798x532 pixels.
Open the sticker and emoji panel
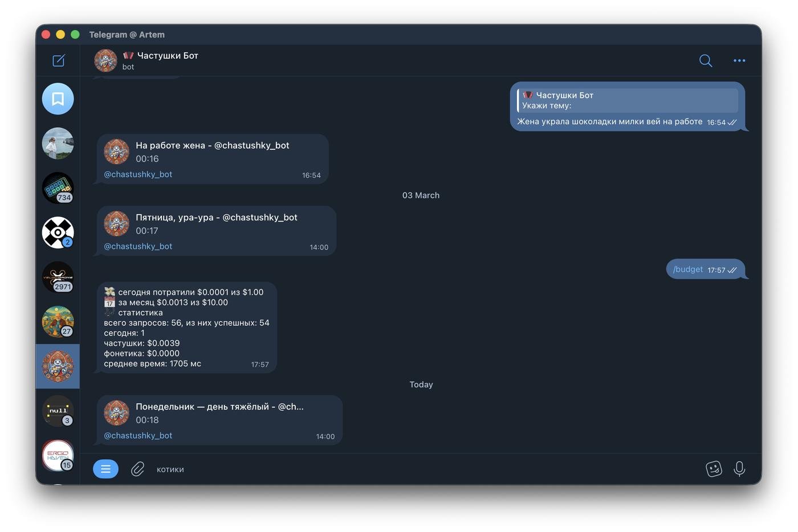pos(714,469)
